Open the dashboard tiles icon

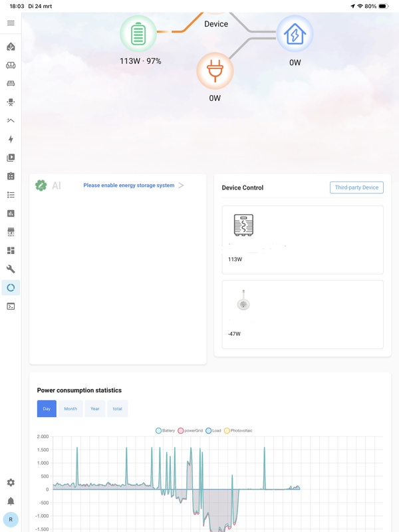[11, 251]
